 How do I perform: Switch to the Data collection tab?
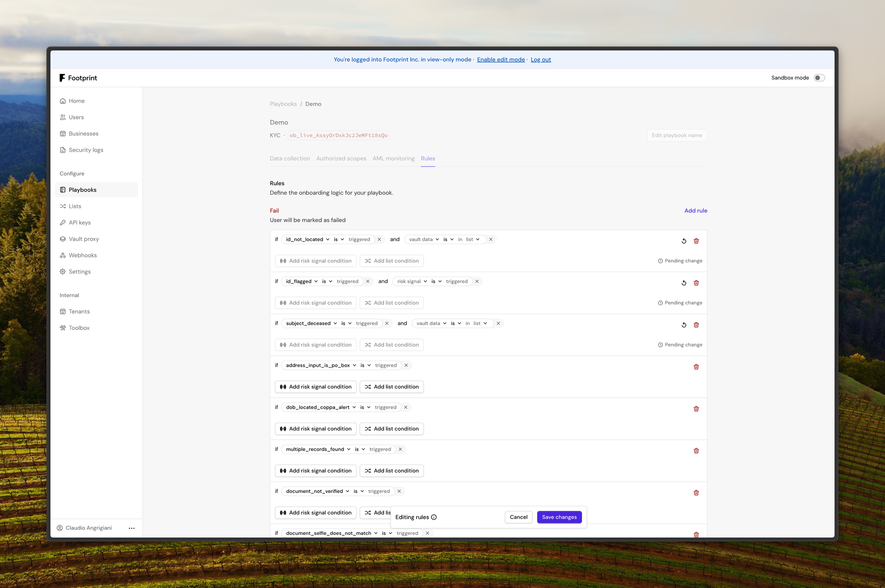coord(290,158)
